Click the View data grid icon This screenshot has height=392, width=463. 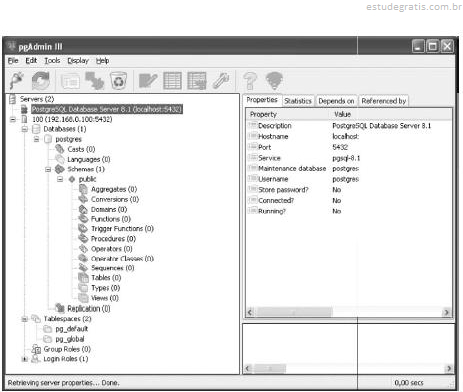pos(172,81)
